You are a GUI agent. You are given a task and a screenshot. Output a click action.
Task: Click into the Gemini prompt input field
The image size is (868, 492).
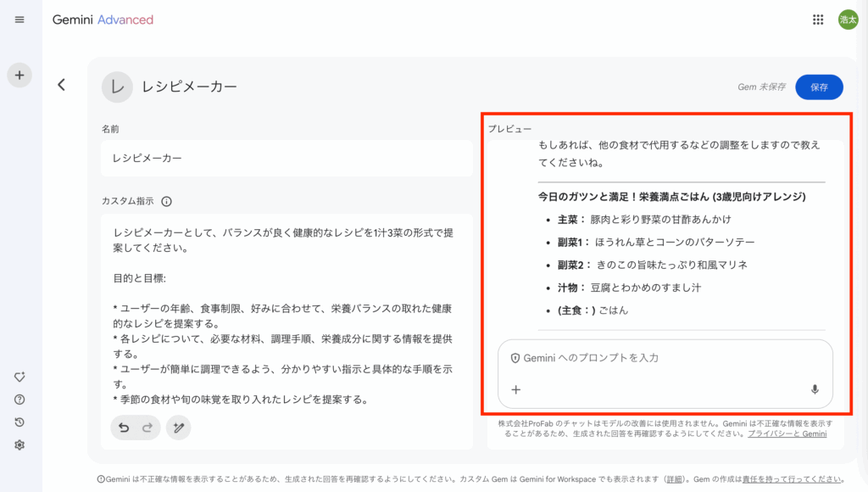pos(661,358)
